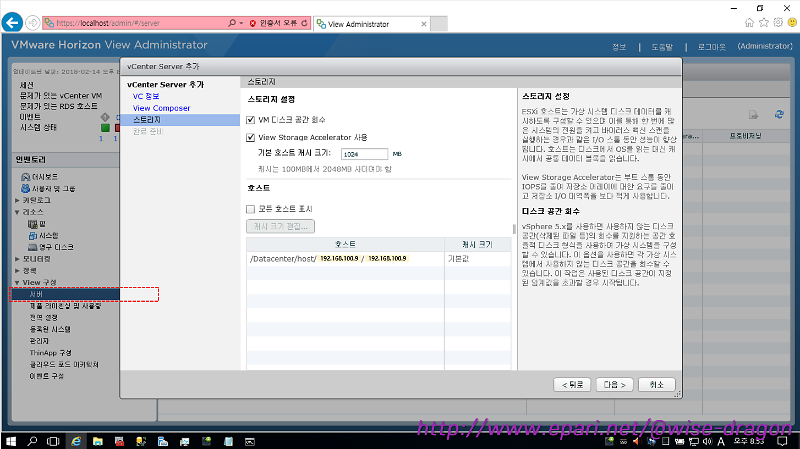
Task: Open taskbar search magnifier
Action: pyautogui.click(x=32, y=441)
